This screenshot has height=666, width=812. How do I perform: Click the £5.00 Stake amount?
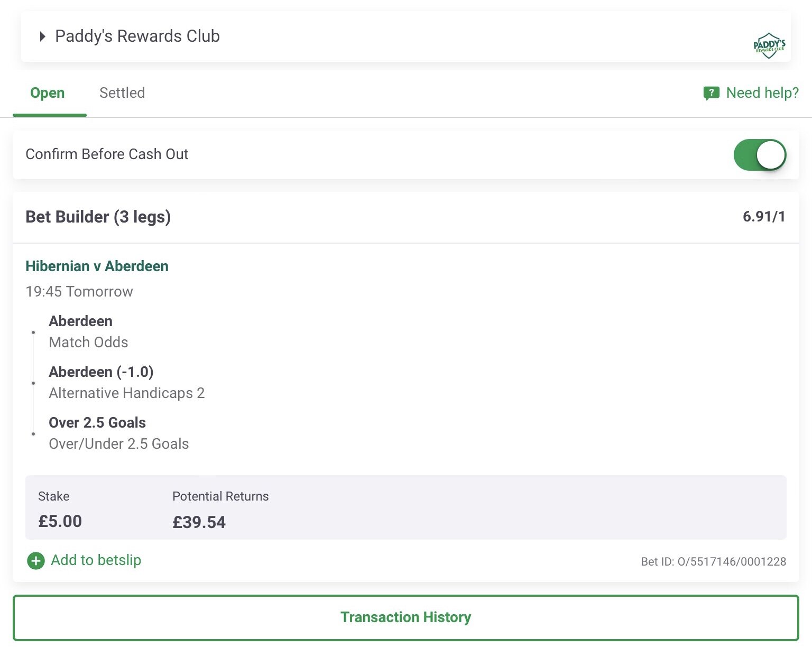[60, 521]
